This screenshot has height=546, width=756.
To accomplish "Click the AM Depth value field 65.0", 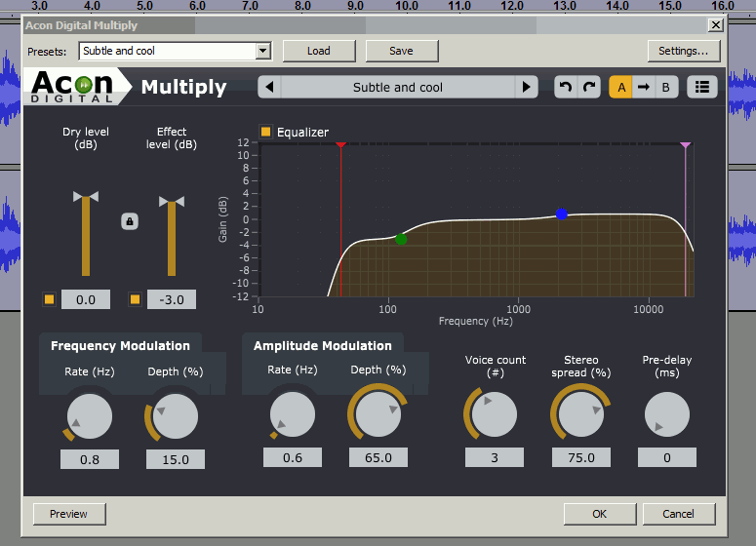I will point(378,457).
